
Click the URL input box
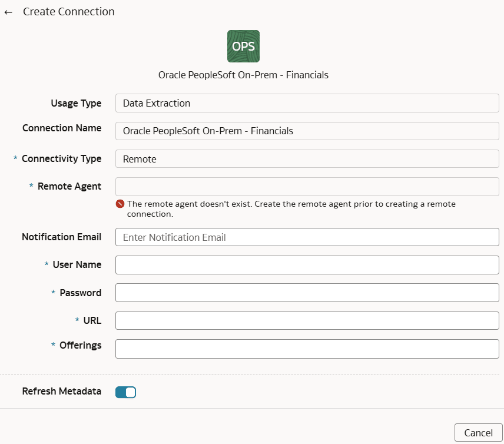click(307, 320)
